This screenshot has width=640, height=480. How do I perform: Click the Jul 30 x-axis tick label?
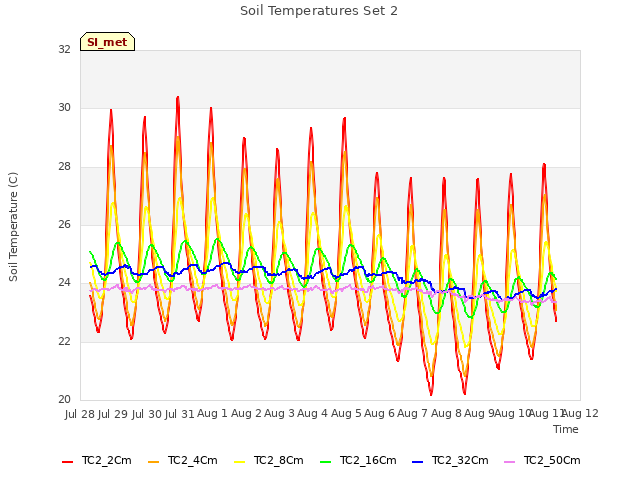point(147,414)
